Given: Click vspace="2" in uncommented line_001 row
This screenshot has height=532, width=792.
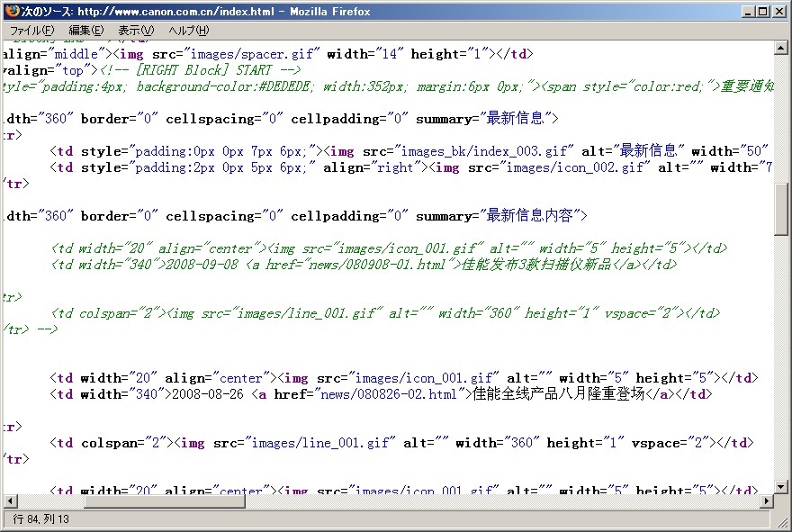Looking at the screenshot, I should (x=670, y=443).
